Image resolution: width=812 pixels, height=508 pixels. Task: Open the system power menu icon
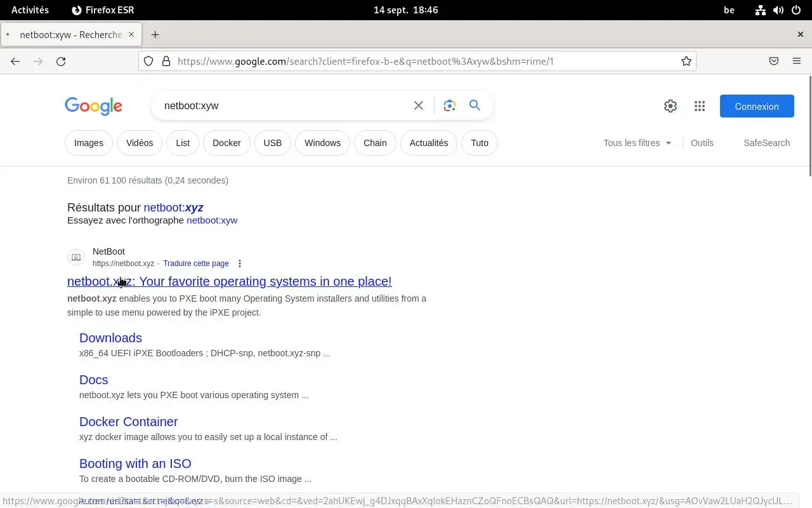pos(797,10)
